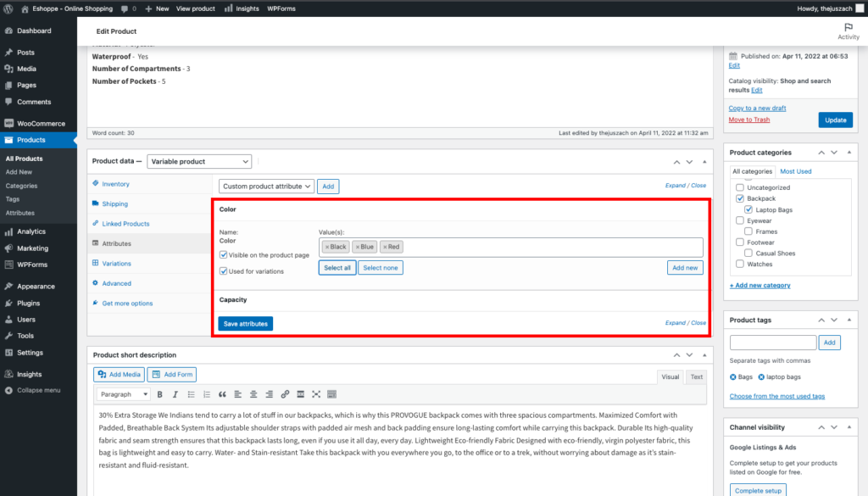868x496 pixels.
Task: Click into the color values field
Action: coord(510,247)
